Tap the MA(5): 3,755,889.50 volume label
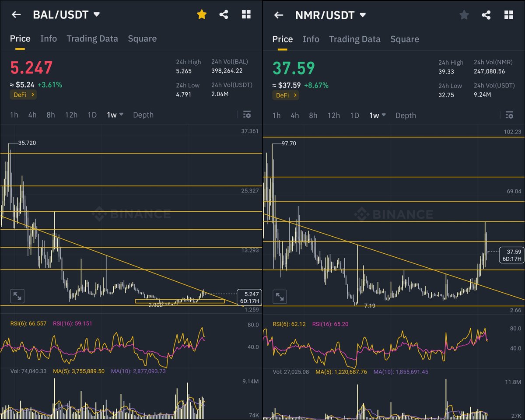Image resolution: width=525 pixels, height=420 pixels. (78, 371)
